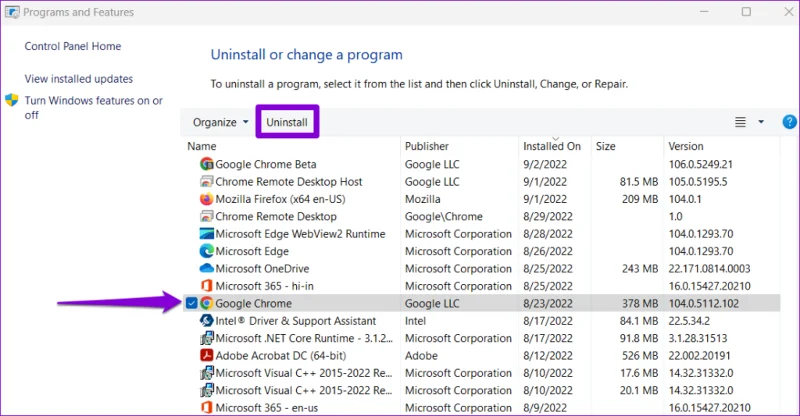Screen dimensions: 800x416
Task: Click the Microsoft Edge icon
Action: tap(207, 251)
